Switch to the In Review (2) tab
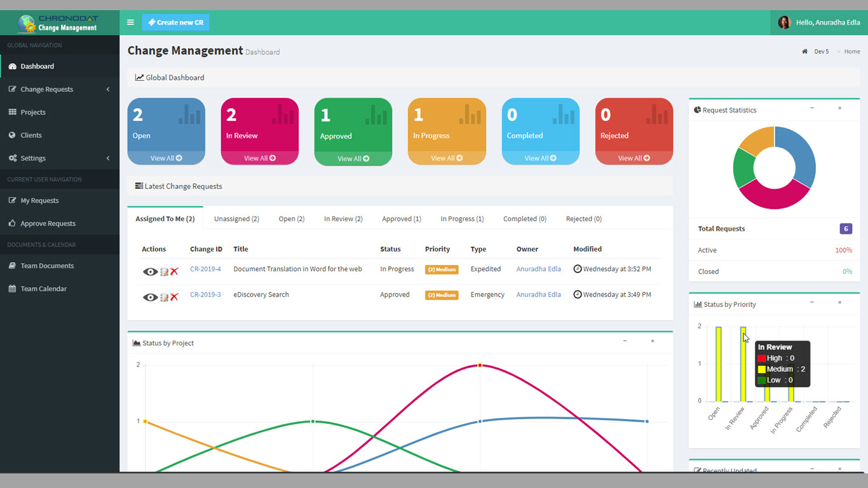The height and width of the screenshot is (488, 868). 343,219
